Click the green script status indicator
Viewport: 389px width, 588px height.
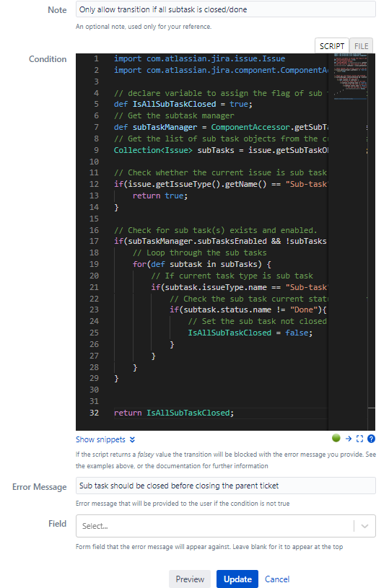pos(336,438)
